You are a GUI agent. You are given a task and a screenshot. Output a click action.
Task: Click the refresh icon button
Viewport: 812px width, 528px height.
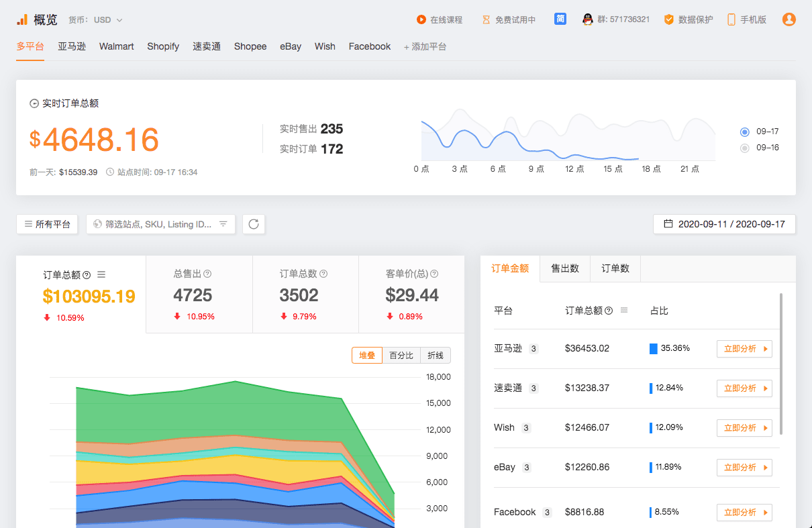tap(254, 224)
